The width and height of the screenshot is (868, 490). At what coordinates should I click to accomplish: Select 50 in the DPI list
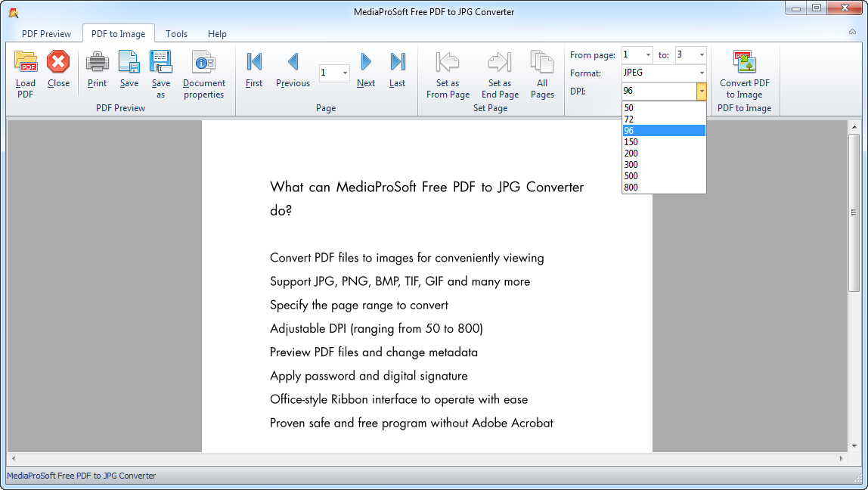[x=664, y=108]
